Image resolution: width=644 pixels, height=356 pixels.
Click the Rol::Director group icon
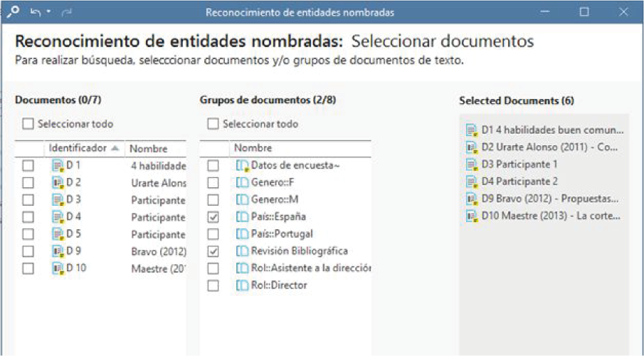coord(243,286)
